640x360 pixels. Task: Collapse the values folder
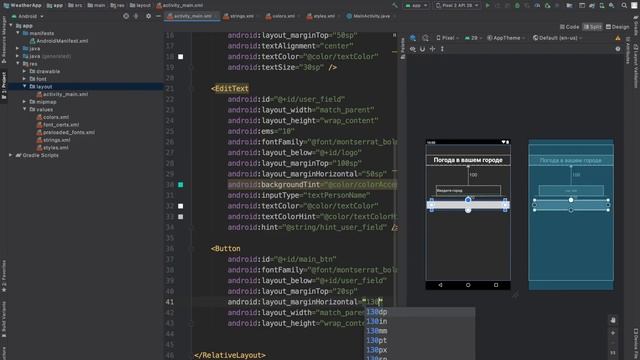(x=24, y=109)
